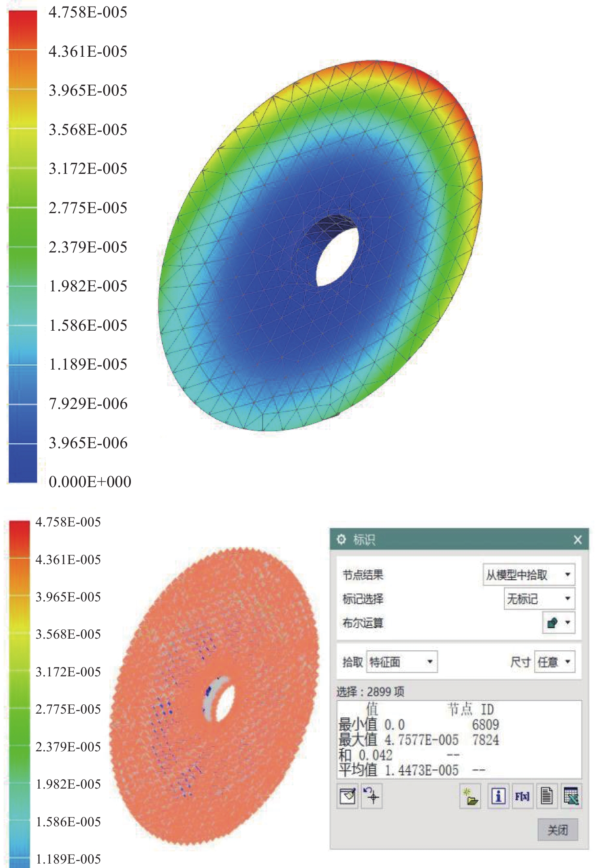The width and height of the screenshot is (598, 868).
Task: Open the 布尔运算 dropdown arrow
Action: (568, 623)
